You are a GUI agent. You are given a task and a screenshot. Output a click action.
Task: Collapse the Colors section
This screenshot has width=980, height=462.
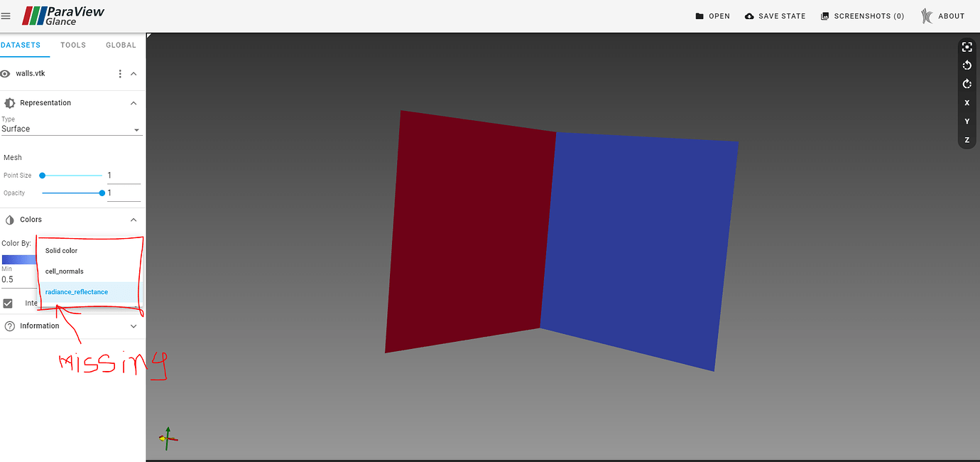(134, 220)
